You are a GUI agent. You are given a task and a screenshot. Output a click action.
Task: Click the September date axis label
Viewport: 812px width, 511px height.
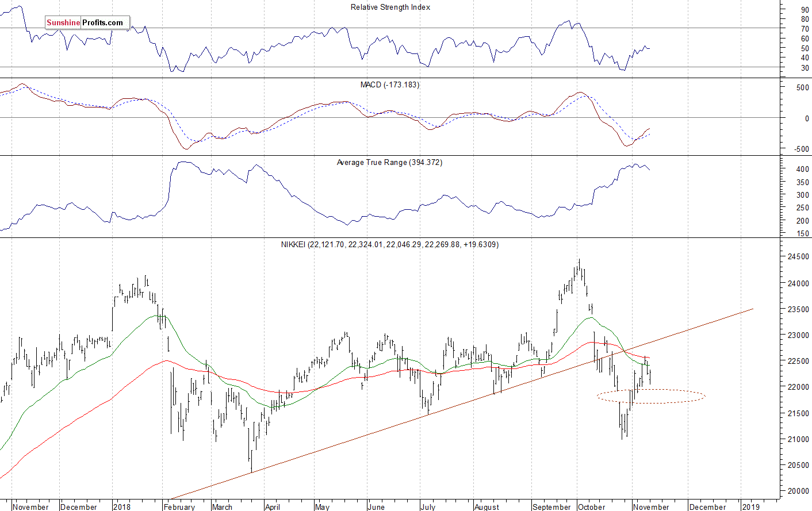pyautogui.click(x=552, y=507)
